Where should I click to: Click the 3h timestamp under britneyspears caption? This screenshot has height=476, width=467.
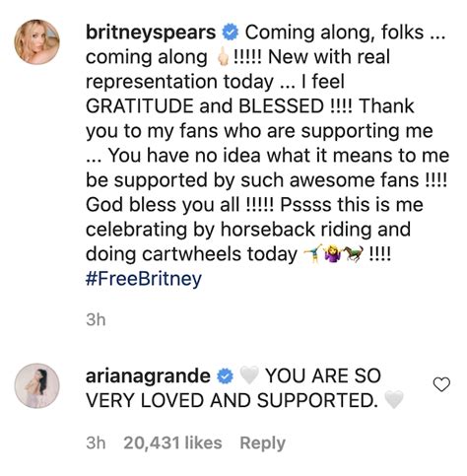point(96,319)
